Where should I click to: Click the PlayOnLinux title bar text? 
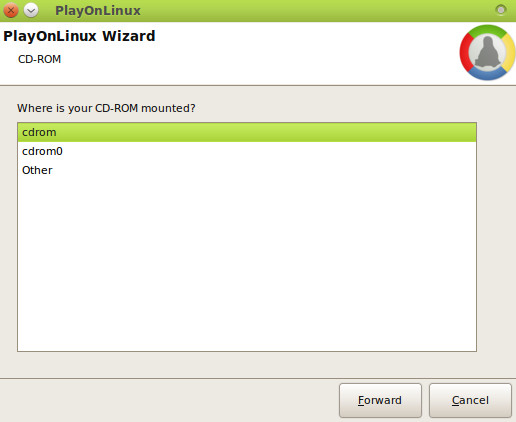(98, 11)
